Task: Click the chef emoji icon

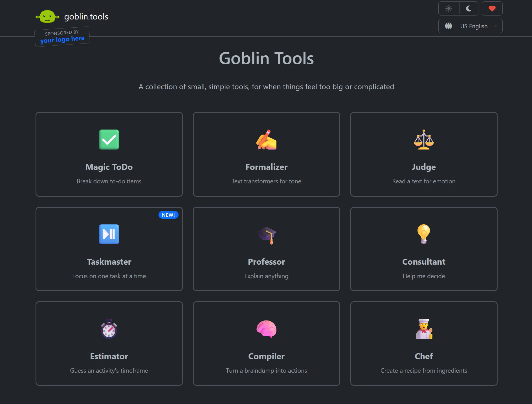Action: [x=424, y=329]
